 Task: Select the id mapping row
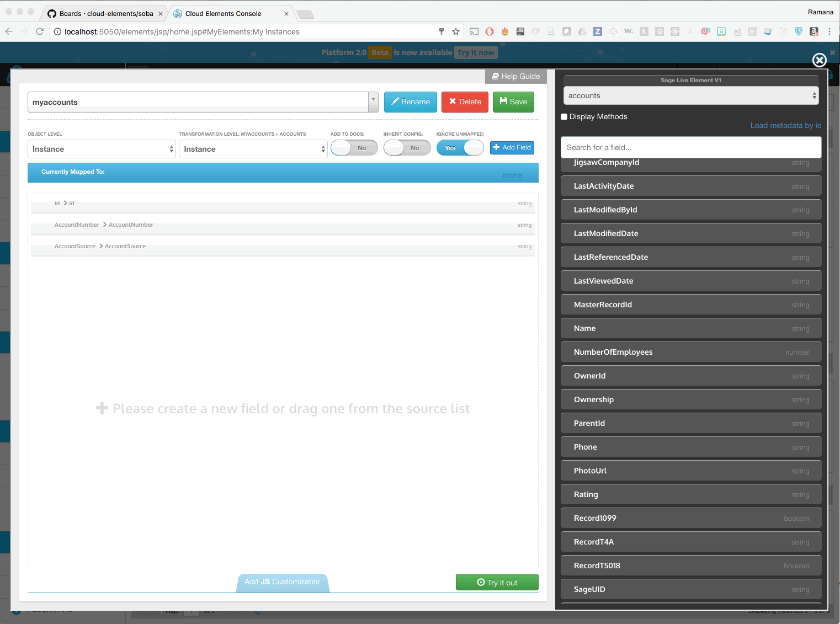[x=283, y=204]
